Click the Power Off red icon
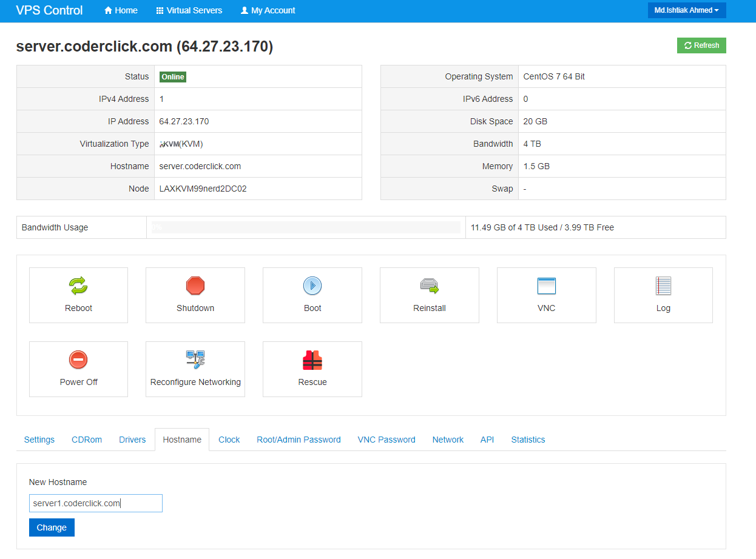This screenshot has height=559, width=756. pos(78,360)
